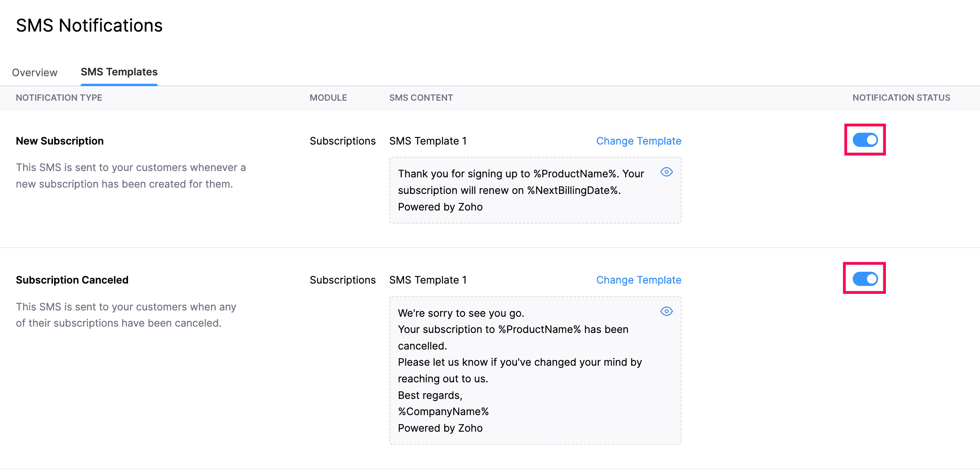
Task: Select the Subscription Canceled notification row
Action: [x=72, y=280]
